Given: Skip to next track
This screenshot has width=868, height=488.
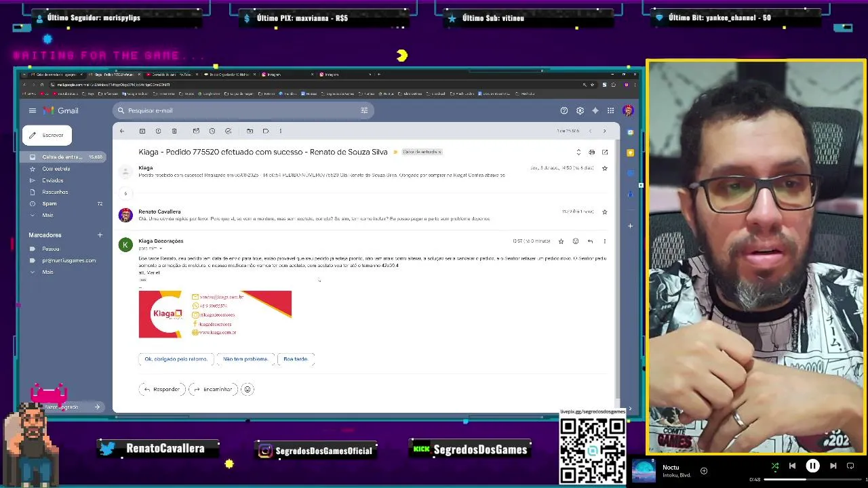Looking at the screenshot, I should 833,466.
